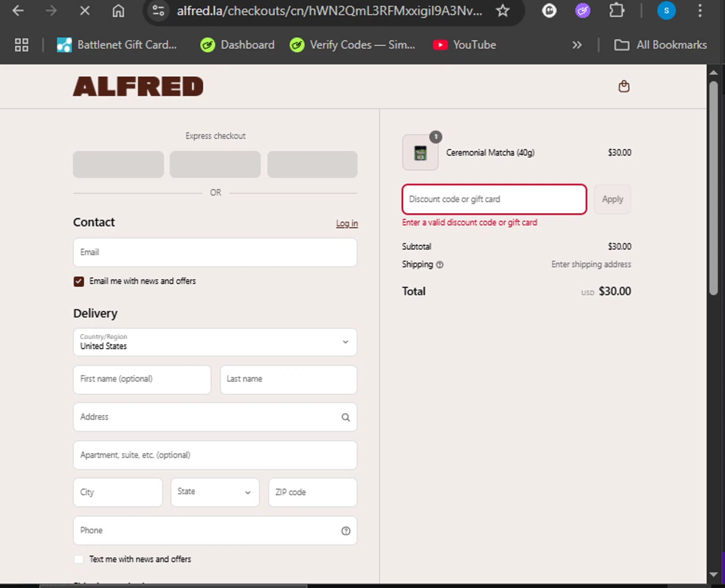Focus the ZIP code field
The width and height of the screenshot is (725, 588).
(x=313, y=492)
